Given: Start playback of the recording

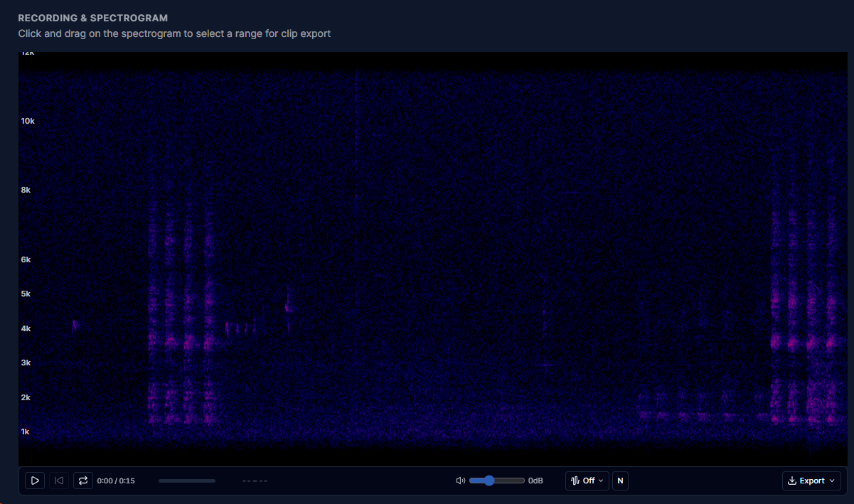Looking at the screenshot, I should (34, 481).
